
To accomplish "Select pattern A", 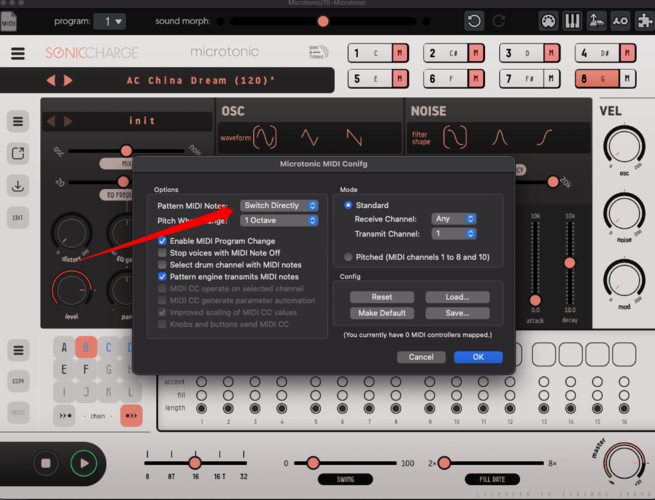I will [64, 347].
